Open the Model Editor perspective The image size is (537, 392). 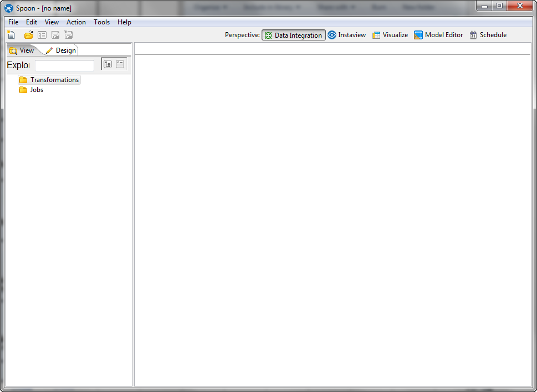point(438,35)
